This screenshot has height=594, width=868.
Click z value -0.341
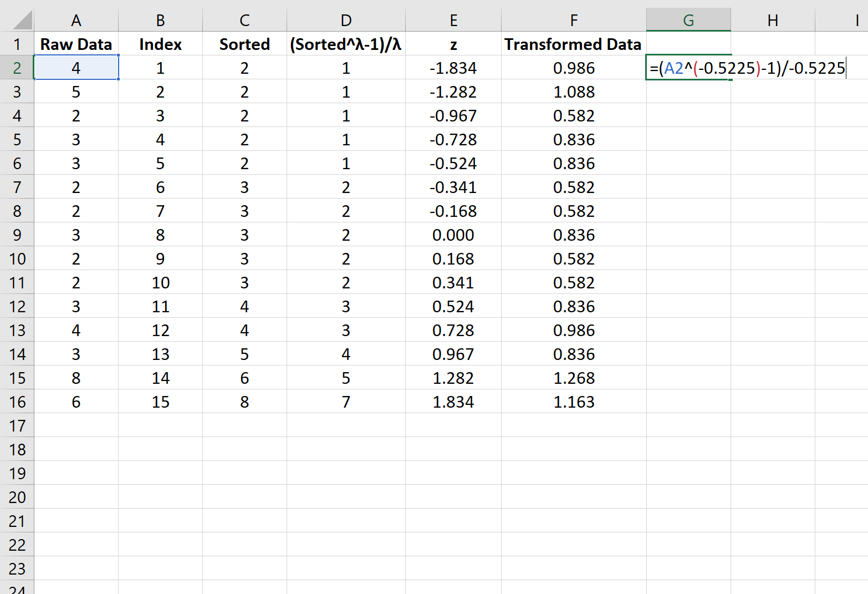453,187
